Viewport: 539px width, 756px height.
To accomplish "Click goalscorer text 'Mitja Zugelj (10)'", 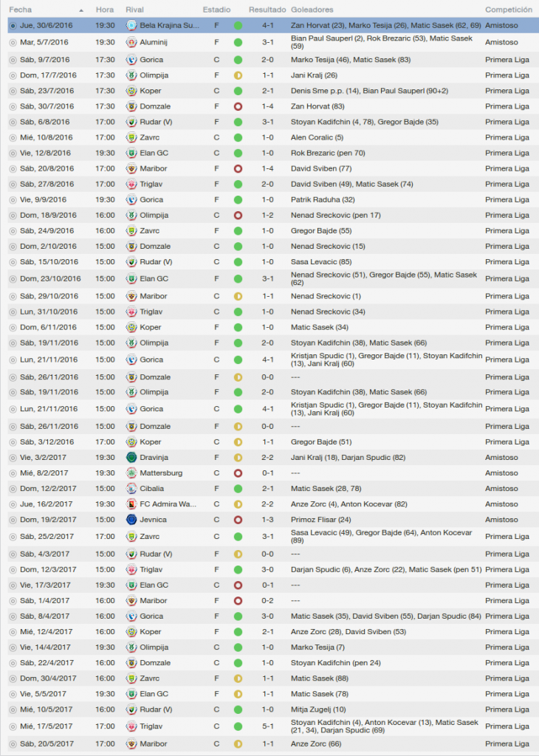I will (318, 709).
